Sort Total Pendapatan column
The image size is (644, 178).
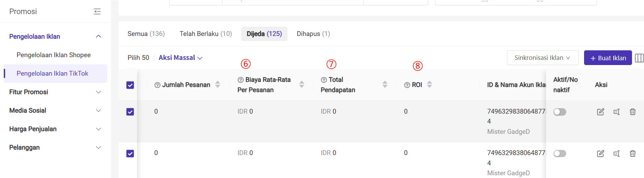coord(385,85)
